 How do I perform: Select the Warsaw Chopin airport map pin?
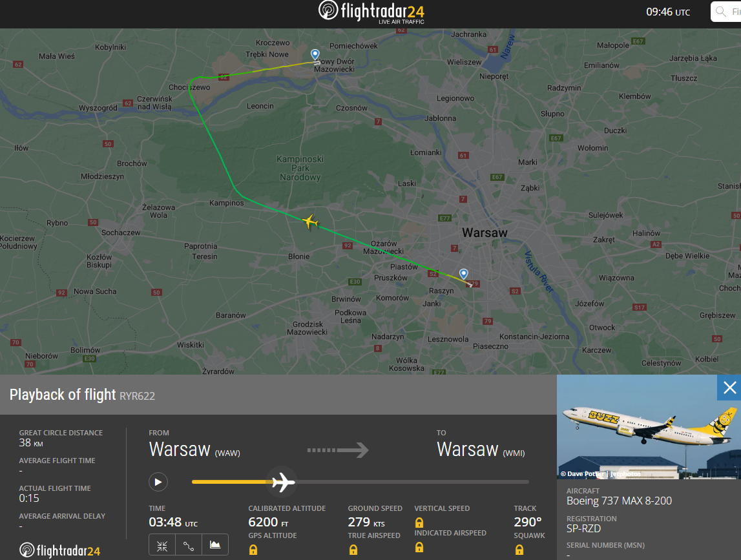point(464,274)
